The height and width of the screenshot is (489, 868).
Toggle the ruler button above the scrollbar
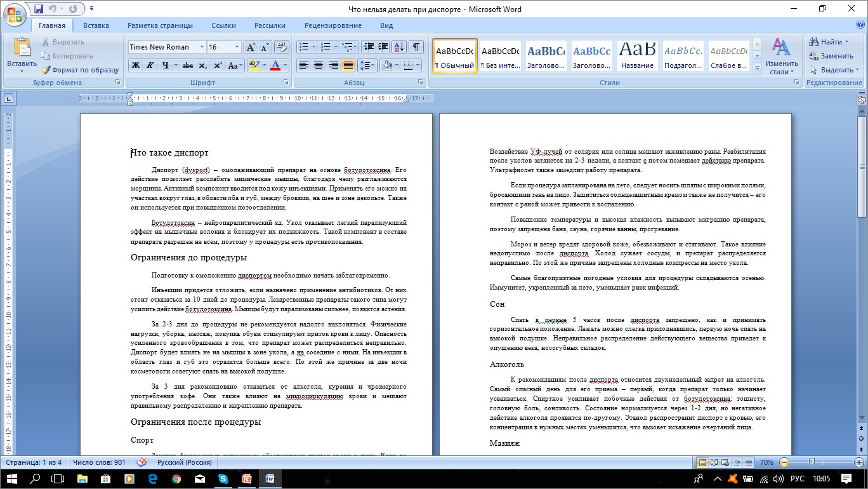click(x=862, y=99)
